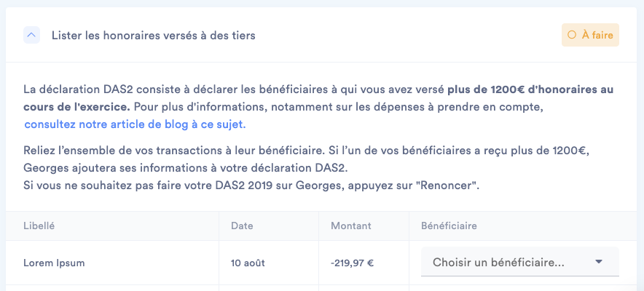Select the "Lister les honoraires versés" section title
Viewport: 644px width, 291px height.
(x=153, y=35)
